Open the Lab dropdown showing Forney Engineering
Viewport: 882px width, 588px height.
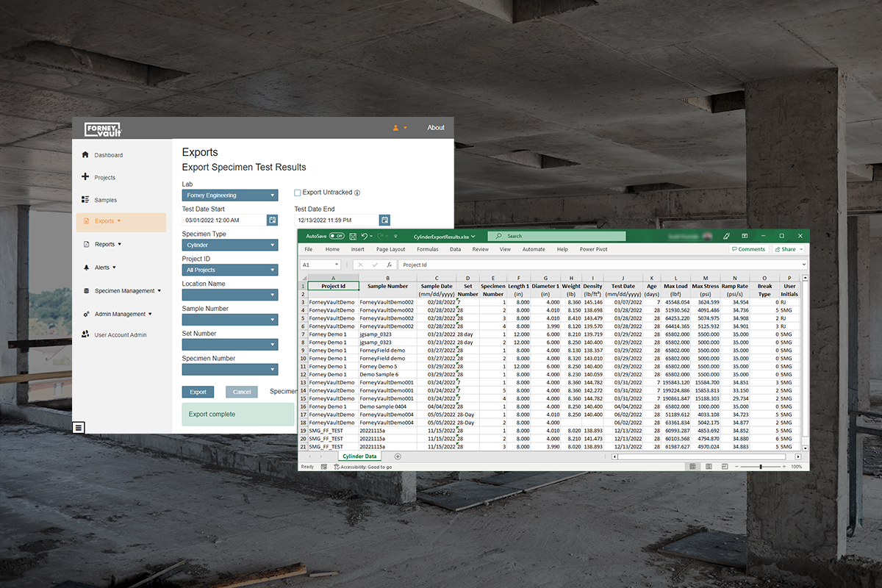tap(230, 196)
